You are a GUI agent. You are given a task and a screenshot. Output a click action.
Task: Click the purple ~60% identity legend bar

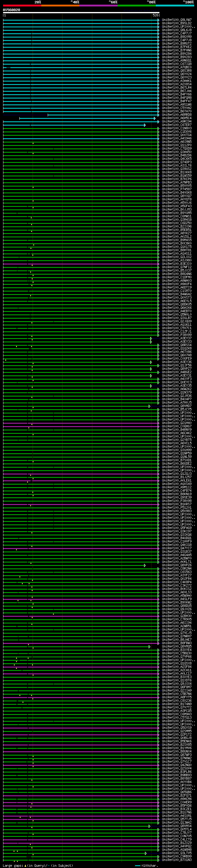tap(98, 6)
